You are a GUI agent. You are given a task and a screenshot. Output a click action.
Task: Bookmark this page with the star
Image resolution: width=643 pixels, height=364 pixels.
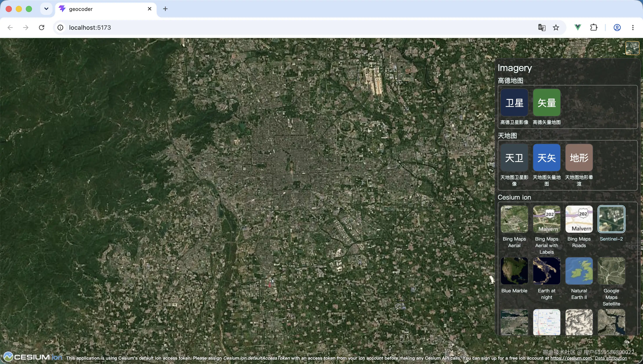(556, 28)
